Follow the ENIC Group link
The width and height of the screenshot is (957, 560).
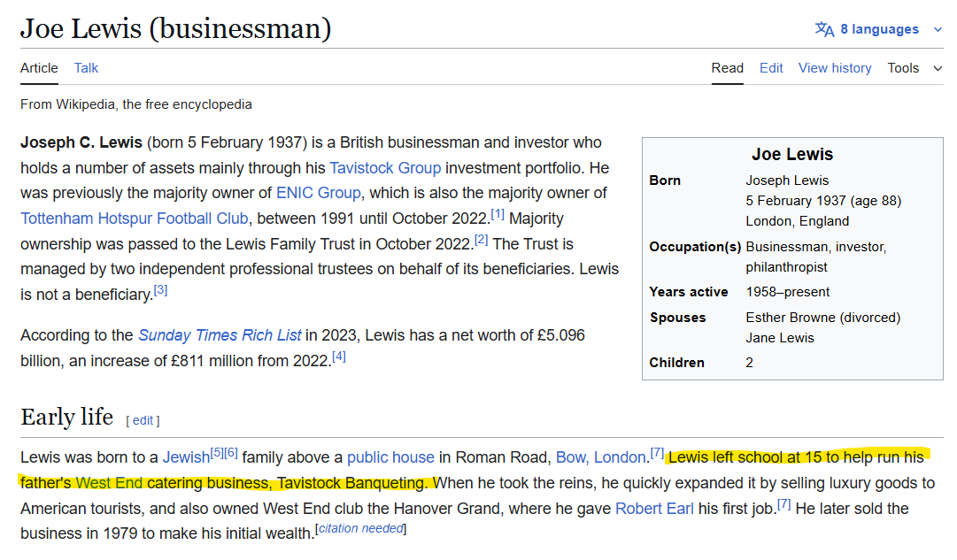pos(319,193)
